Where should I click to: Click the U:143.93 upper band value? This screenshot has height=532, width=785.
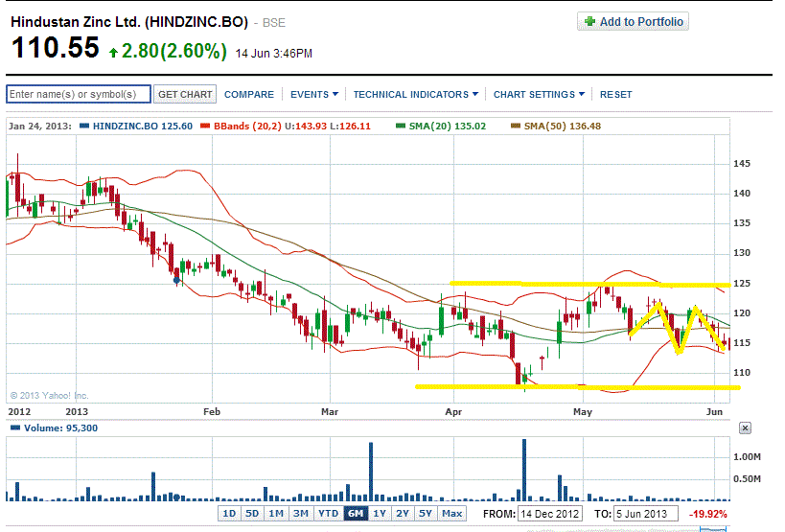coord(306,127)
